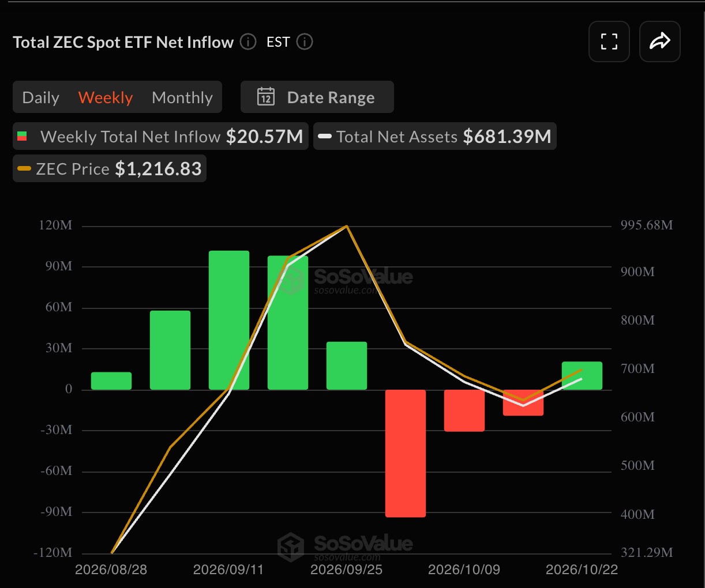Image resolution: width=705 pixels, height=588 pixels.
Task: Click the 2026/10/22 axis date label
Action: [582, 570]
